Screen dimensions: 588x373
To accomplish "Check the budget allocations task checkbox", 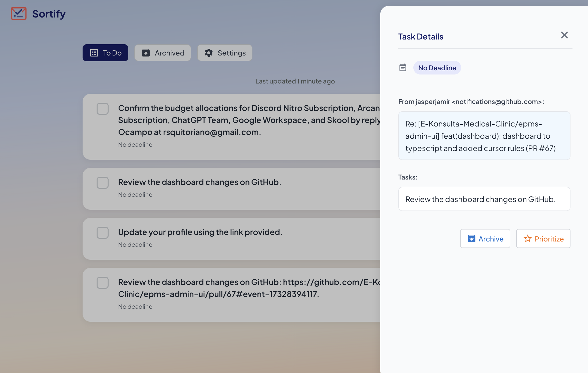I will 103,109.
